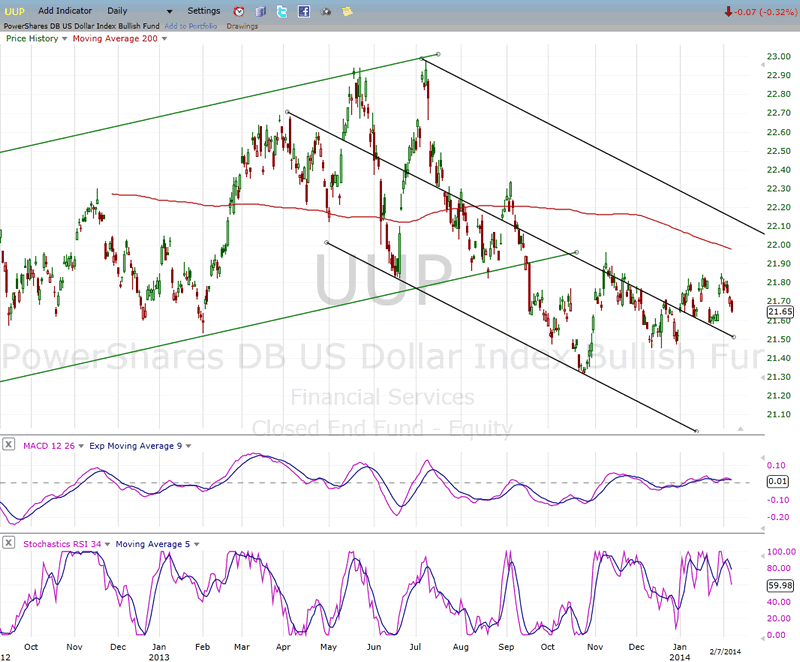Close the MACD indicator panel

[9, 445]
